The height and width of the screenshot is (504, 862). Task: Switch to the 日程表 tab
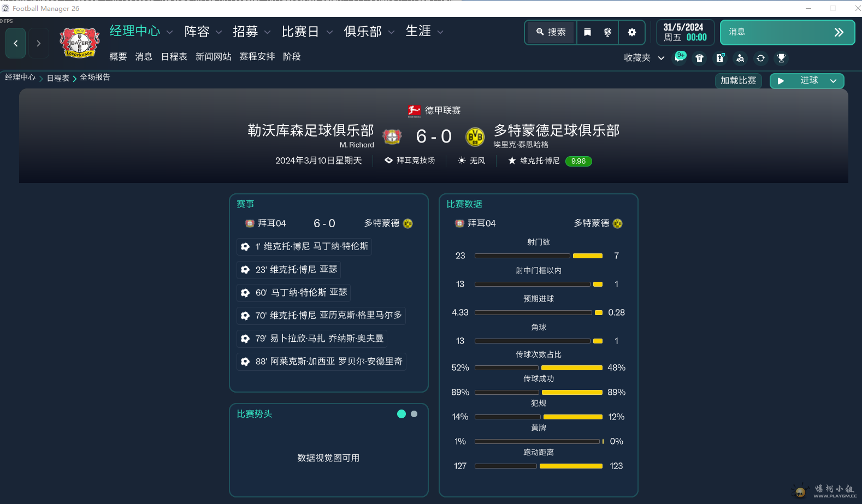coord(174,57)
